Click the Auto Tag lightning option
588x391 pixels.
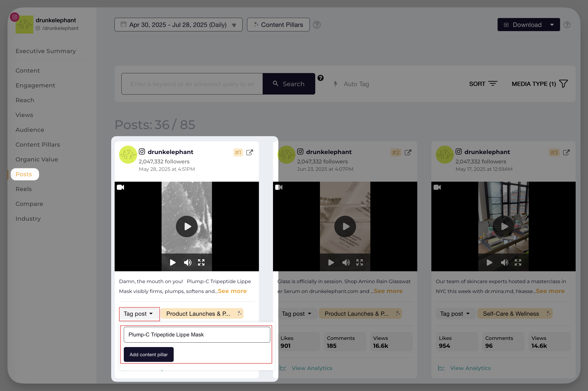pyautogui.click(x=351, y=84)
